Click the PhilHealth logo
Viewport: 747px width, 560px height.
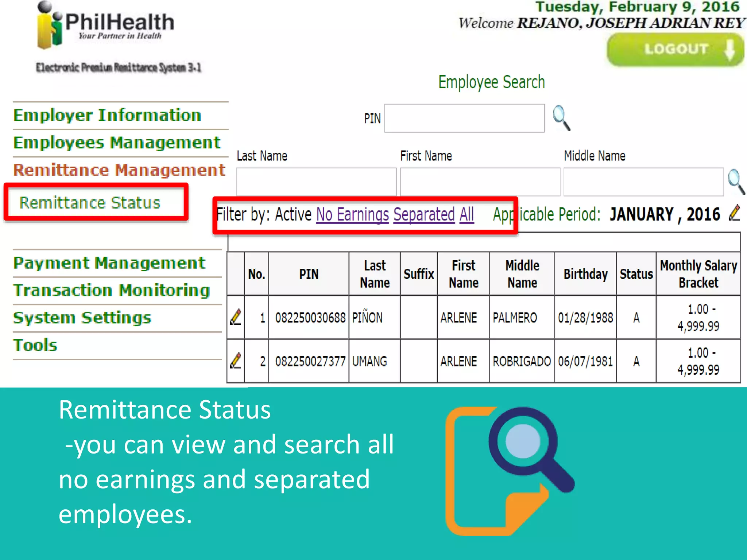[x=105, y=25]
